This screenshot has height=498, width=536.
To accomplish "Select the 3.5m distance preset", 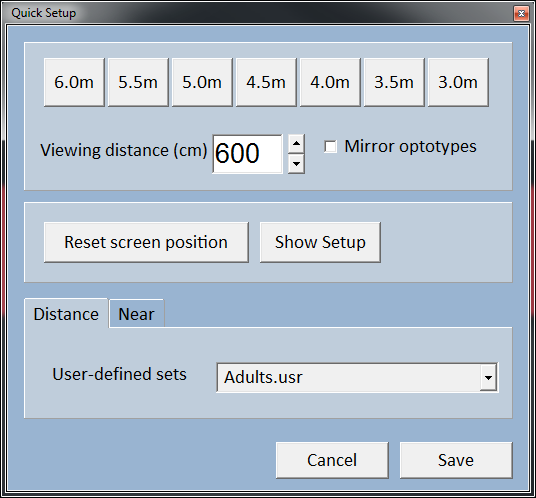I will [394, 82].
